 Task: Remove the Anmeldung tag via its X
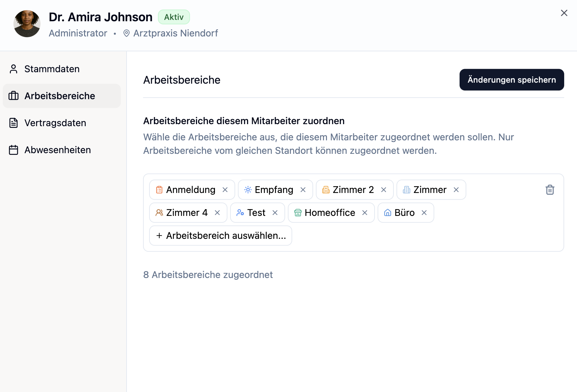[225, 190]
